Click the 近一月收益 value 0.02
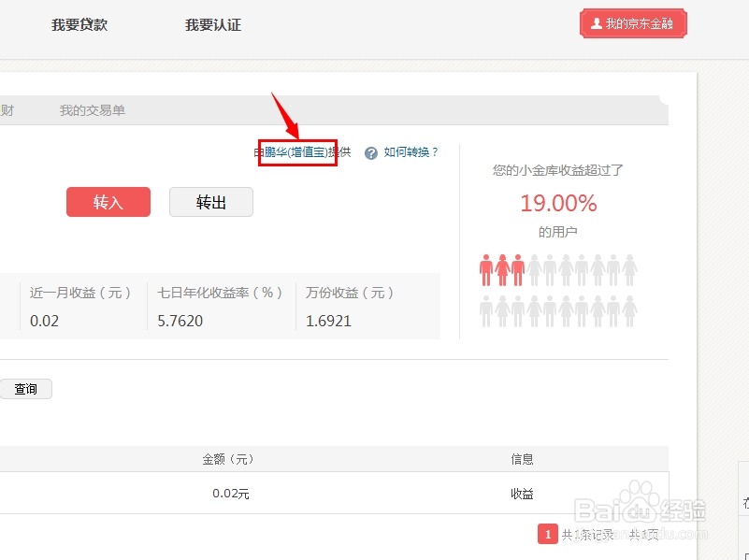Screen dimensions: 749x560 pyautogui.click(x=45, y=321)
